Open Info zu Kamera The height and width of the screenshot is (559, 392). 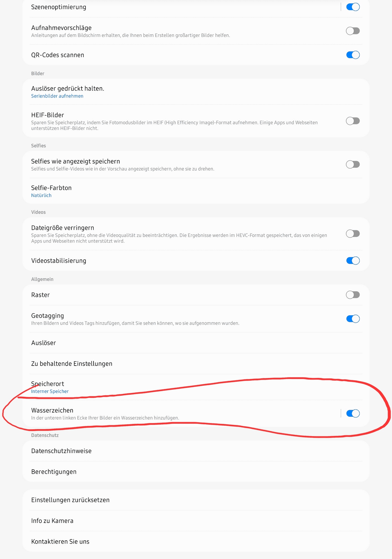point(196,521)
